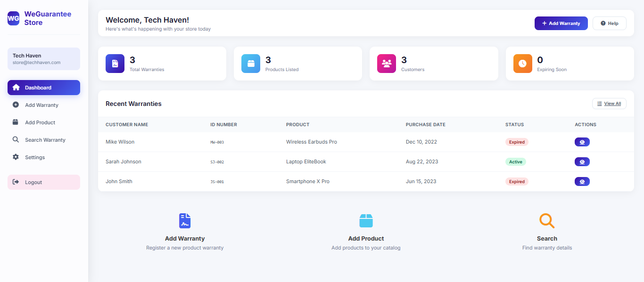Click the Logout arrow icon
This screenshot has height=282, width=644.
(16, 182)
